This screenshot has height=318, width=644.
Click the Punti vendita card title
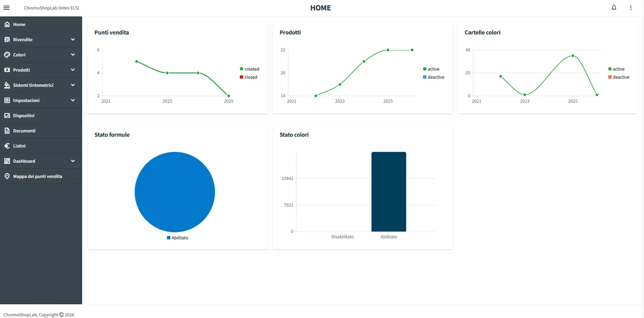(111, 33)
